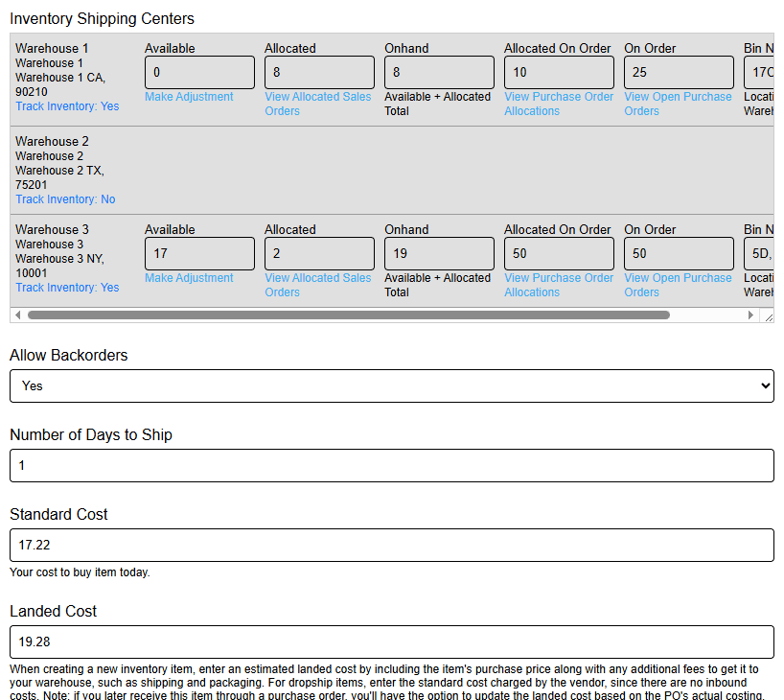Click the Standard Cost input field
This screenshot has width=784, height=700.
coord(392,545)
